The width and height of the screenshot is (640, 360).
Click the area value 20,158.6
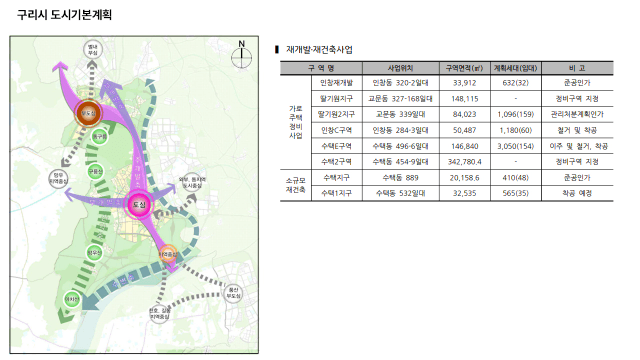click(464, 178)
